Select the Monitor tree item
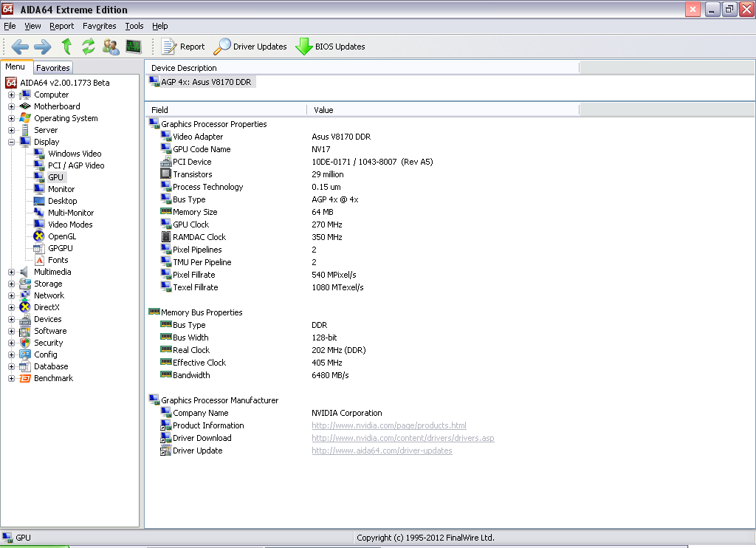 click(x=61, y=189)
